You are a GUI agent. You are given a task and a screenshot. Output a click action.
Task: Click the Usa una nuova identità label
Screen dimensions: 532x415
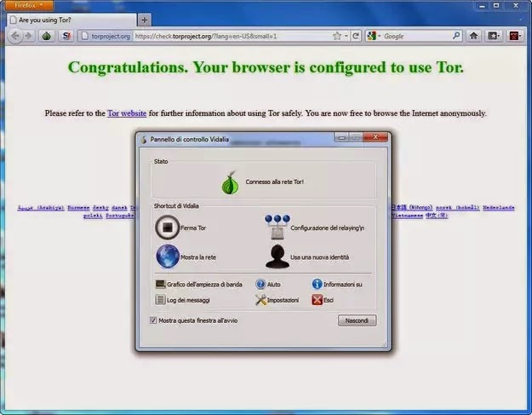pos(319,257)
